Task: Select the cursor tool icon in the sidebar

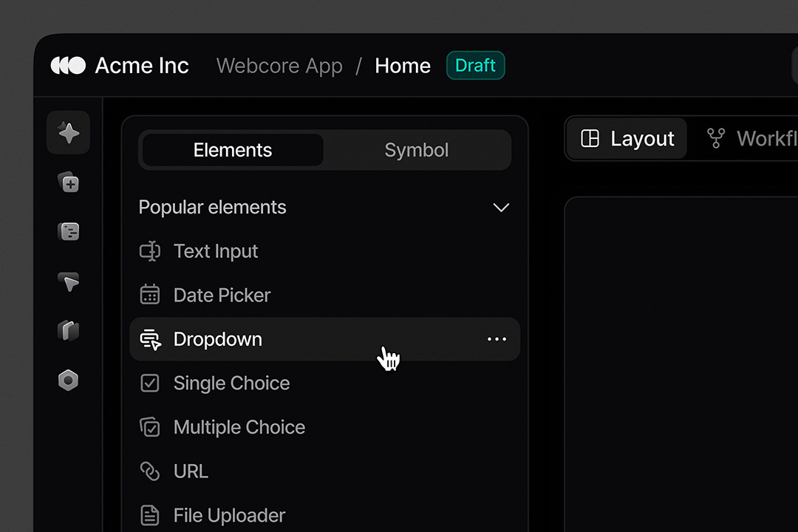Action: 68,282
